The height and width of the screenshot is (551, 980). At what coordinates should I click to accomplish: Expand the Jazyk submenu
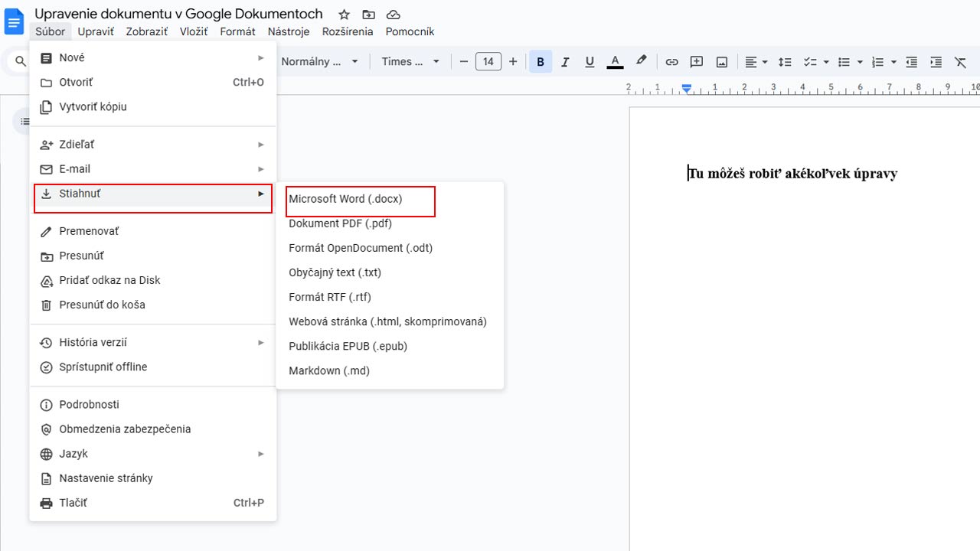tap(153, 453)
